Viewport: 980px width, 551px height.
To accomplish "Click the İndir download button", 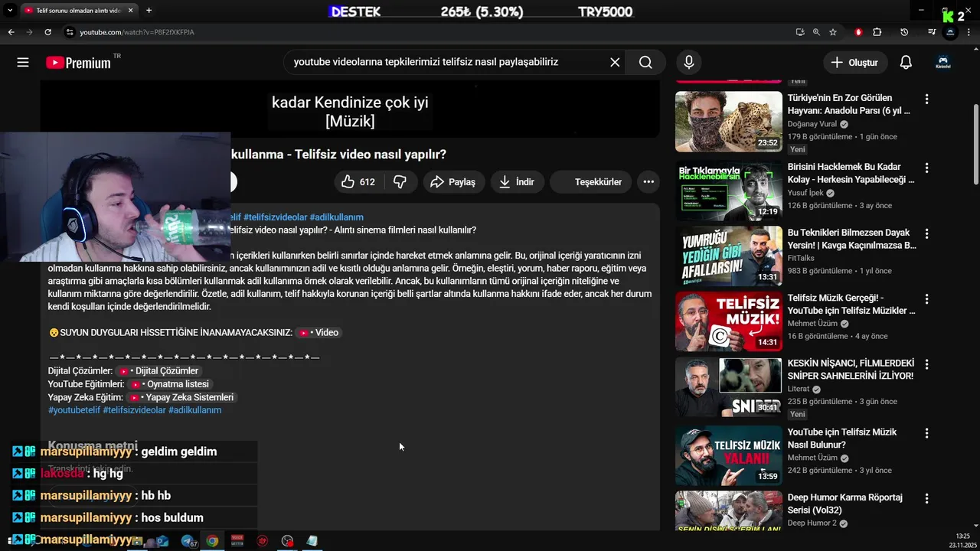I will pos(517,181).
